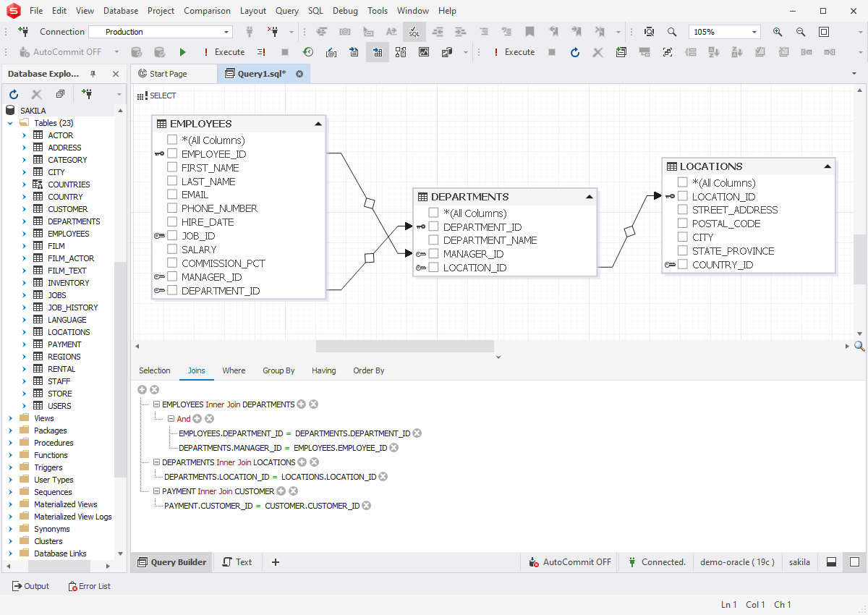Click the zoom in magnifier icon
The height and width of the screenshot is (615, 868).
[x=778, y=32]
